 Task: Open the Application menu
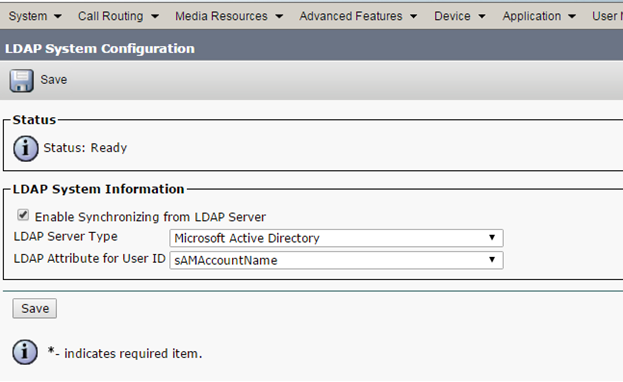[539, 16]
